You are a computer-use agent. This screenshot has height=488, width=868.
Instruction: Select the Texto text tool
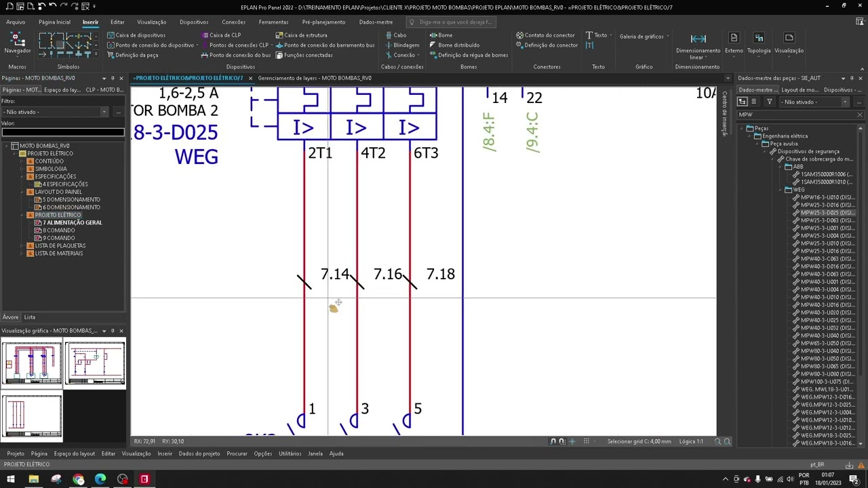pyautogui.click(x=597, y=35)
